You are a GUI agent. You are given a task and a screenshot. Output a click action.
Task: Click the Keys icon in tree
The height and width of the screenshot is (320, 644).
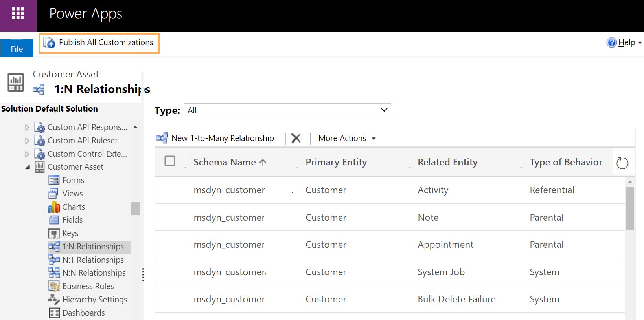click(x=54, y=233)
